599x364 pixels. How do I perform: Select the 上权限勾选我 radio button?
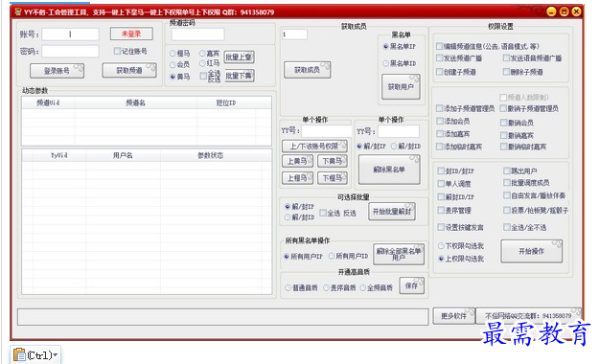tap(441, 259)
